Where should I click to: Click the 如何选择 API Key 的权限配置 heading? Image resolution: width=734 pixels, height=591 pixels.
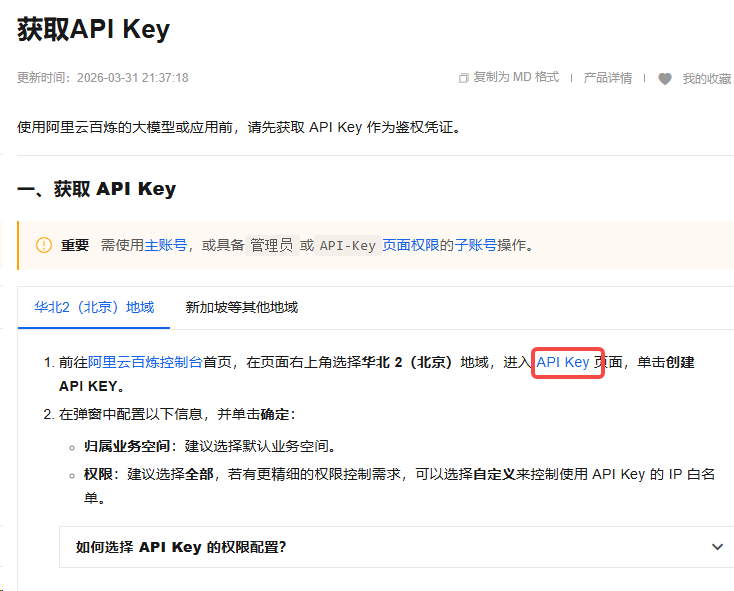[x=181, y=547]
